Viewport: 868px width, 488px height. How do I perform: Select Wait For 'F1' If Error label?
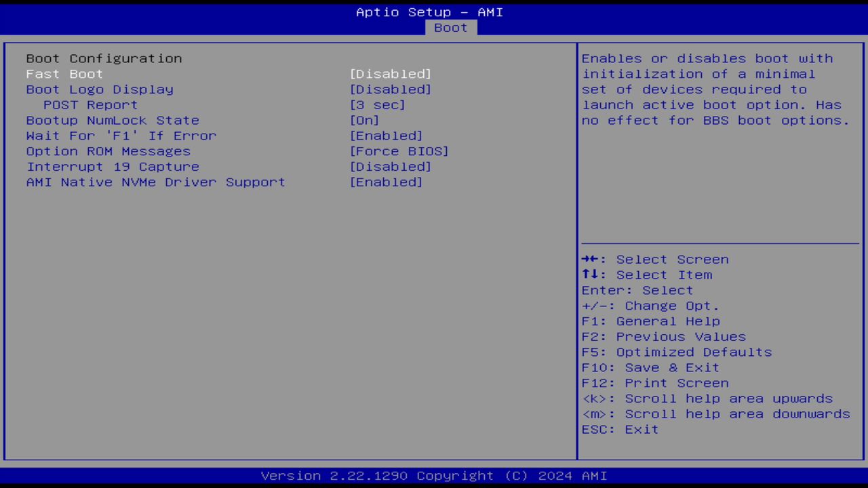click(x=121, y=136)
